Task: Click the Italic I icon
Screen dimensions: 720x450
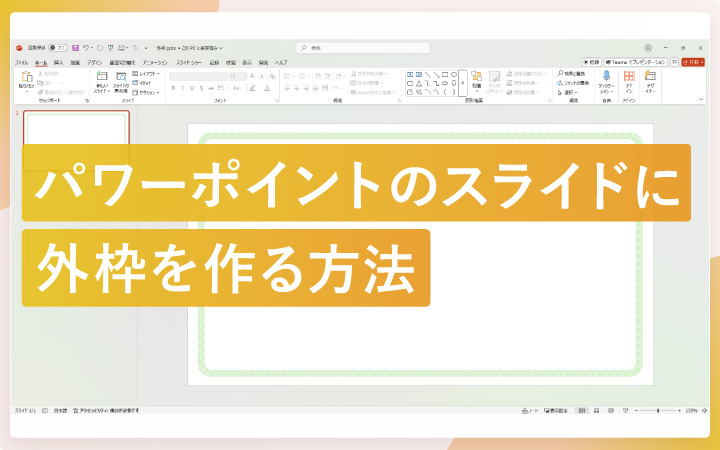Action: pos(182,88)
